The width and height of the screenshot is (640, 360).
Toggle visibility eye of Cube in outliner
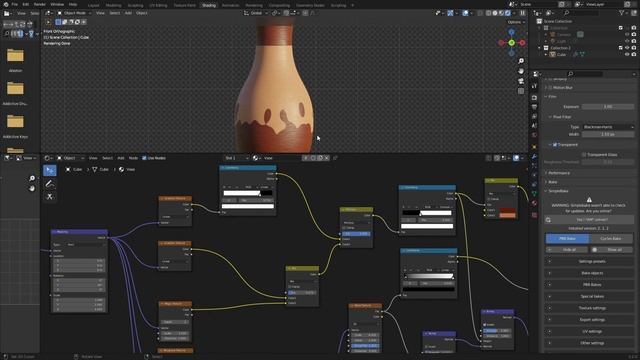tap(627, 54)
